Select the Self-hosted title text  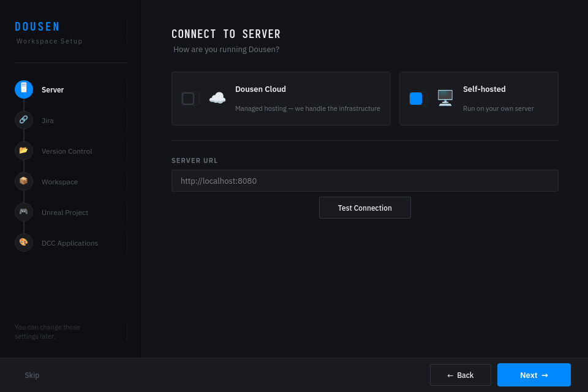[x=484, y=89]
